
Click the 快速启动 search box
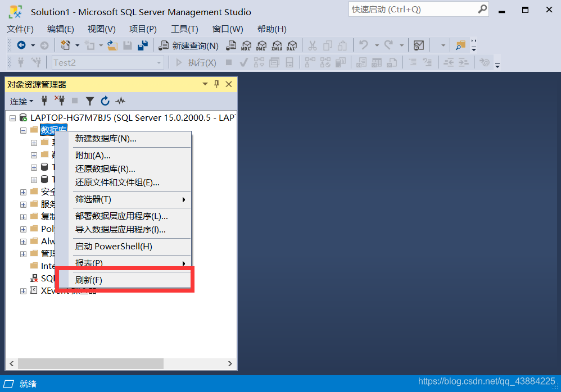(x=416, y=9)
